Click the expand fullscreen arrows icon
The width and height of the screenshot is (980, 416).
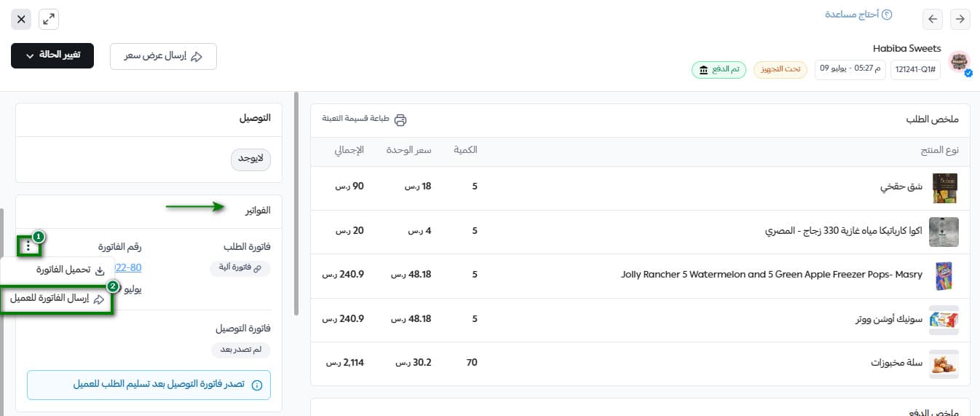point(49,20)
